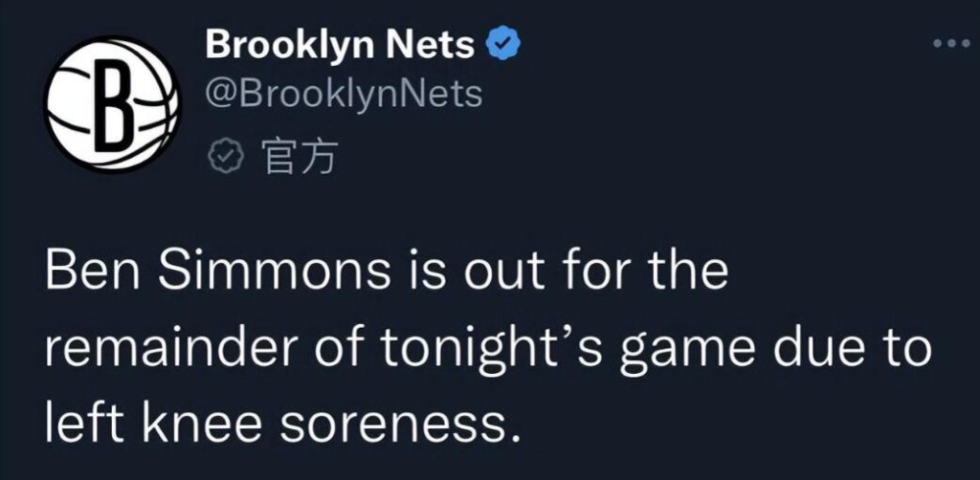Click the gray official account badge icon
The image size is (980, 480).
(x=224, y=156)
